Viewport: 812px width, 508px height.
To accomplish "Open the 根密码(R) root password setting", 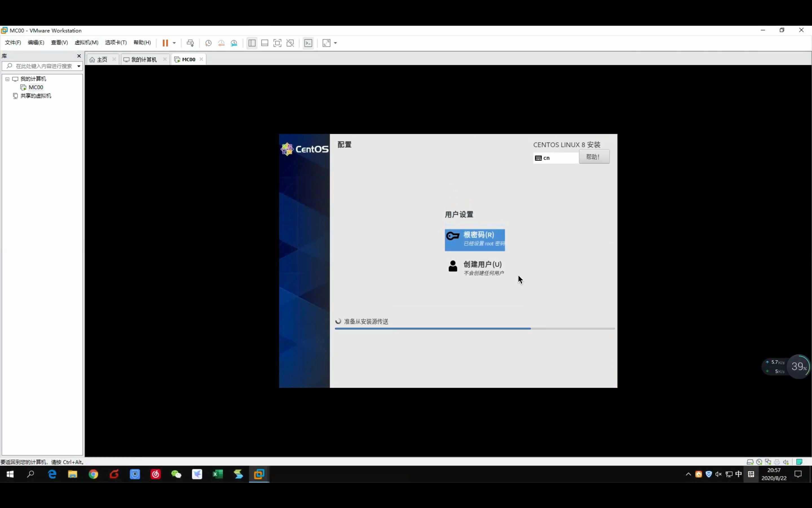I will click(x=475, y=240).
